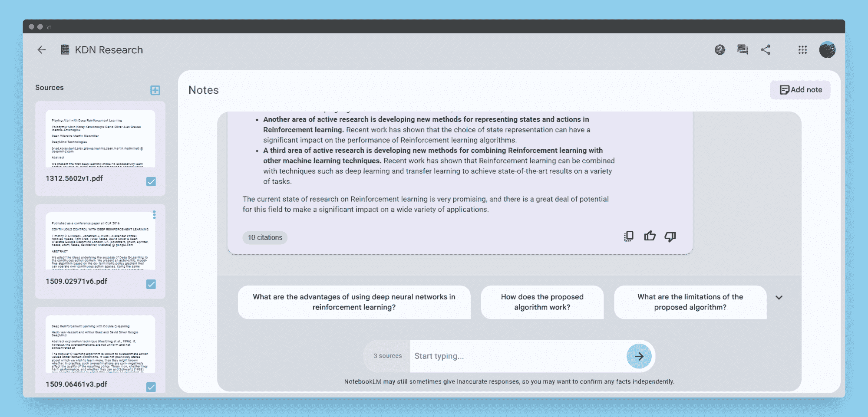Click the KDN Research title text
This screenshot has width=868, height=417.
(109, 50)
